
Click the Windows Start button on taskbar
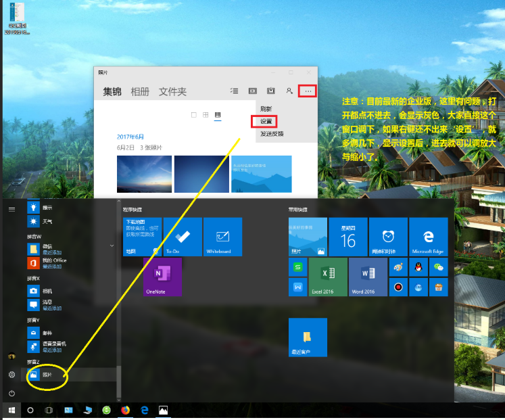(x=11, y=410)
